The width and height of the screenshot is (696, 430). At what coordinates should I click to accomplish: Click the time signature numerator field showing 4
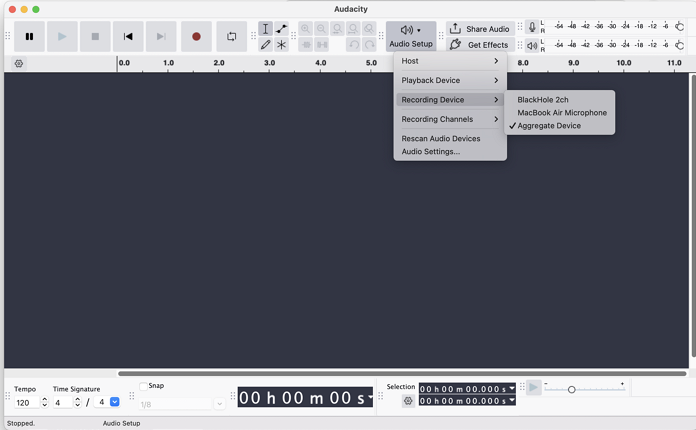[x=63, y=402]
